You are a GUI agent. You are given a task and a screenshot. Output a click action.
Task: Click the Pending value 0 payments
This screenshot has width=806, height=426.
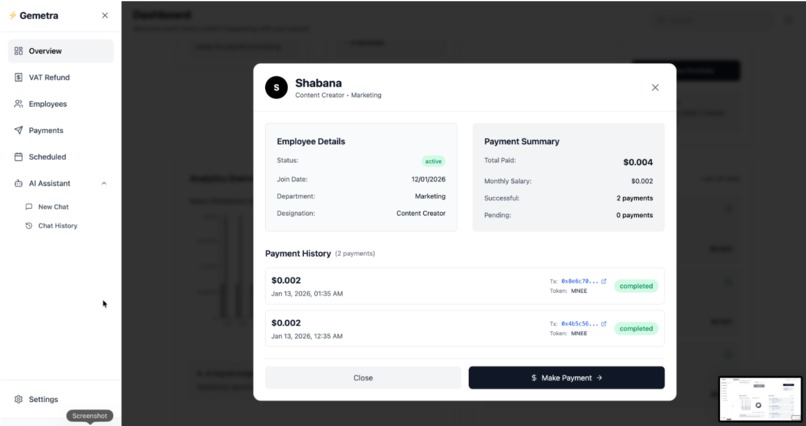click(x=635, y=215)
